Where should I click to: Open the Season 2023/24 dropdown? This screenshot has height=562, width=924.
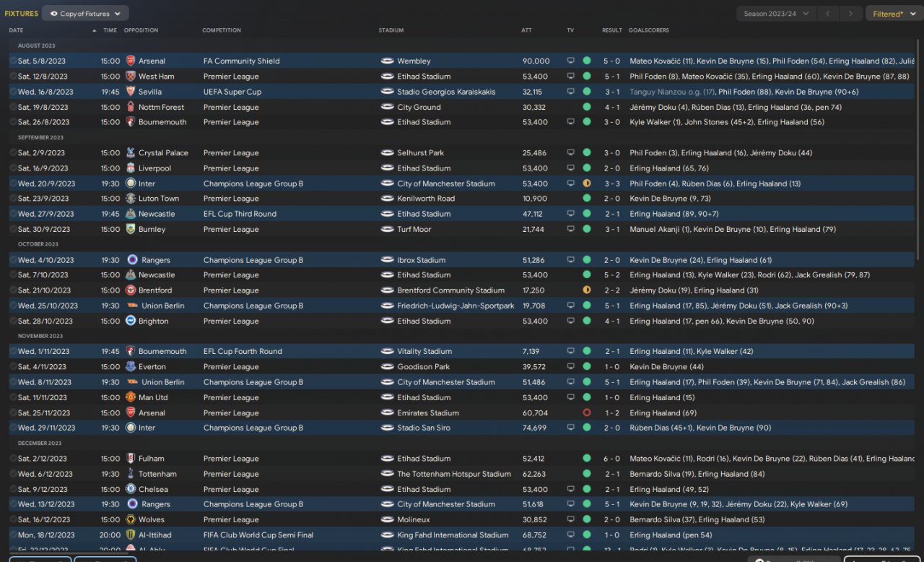[777, 14]
